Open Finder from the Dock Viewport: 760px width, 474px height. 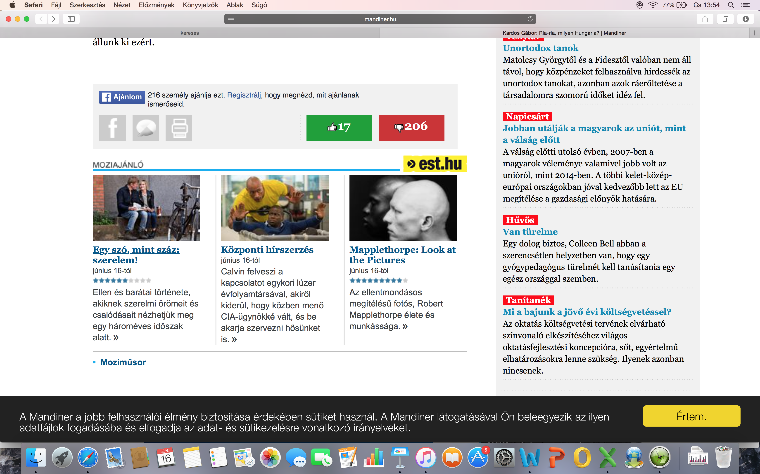(x=36, y=458)
